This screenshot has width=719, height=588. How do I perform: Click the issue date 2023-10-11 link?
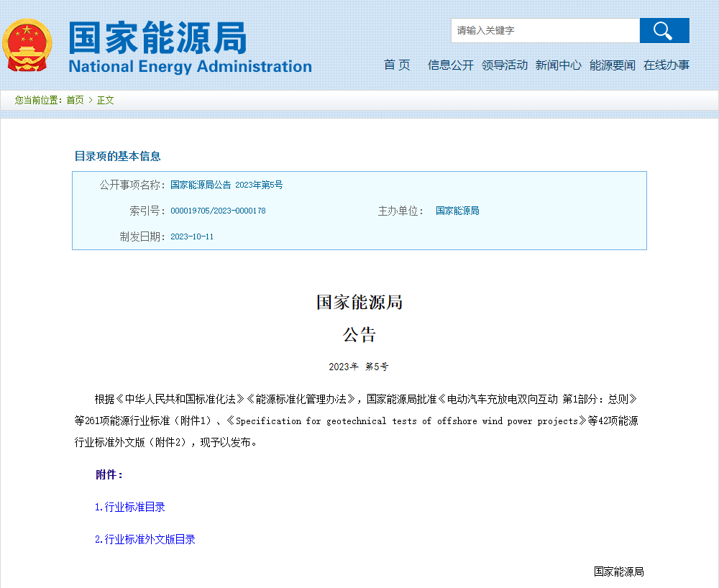191,236
